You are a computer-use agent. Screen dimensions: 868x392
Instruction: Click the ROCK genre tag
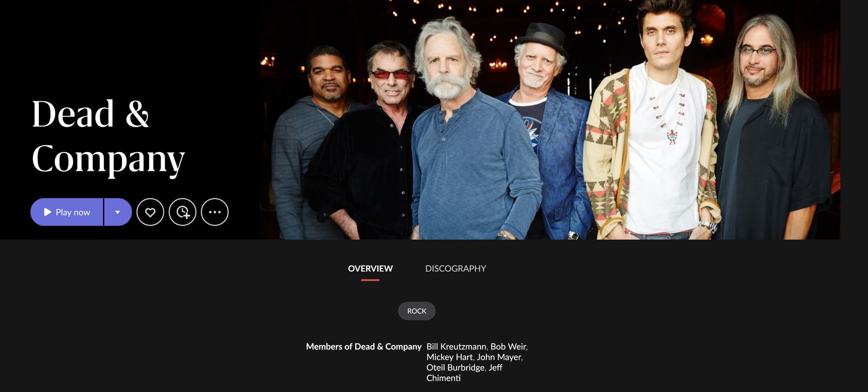coord(417,311)
